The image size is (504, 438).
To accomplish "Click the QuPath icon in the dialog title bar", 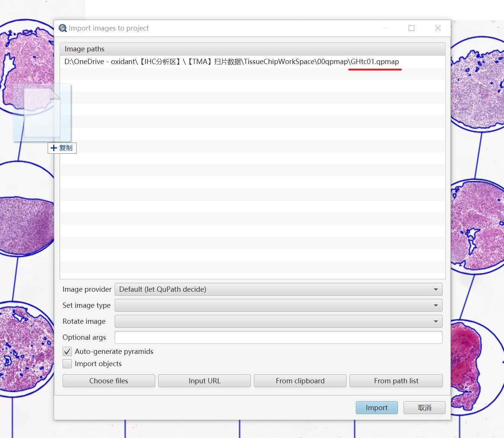I will pos(63,28).
